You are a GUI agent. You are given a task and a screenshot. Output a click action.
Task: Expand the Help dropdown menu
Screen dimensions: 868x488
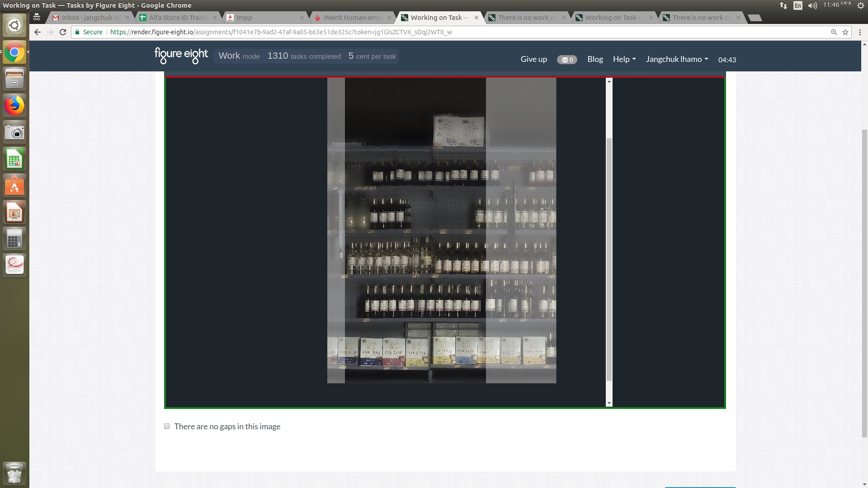(x=624, y=59)
